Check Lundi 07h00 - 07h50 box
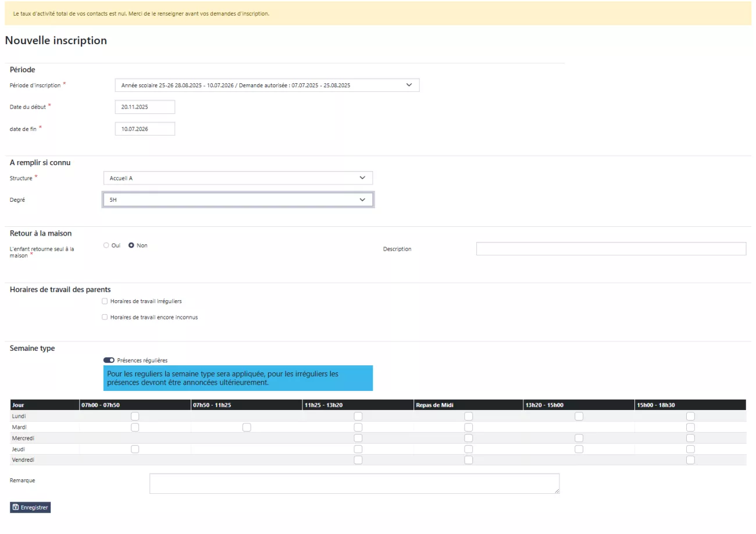756x534 pixels. click(135, 416)
